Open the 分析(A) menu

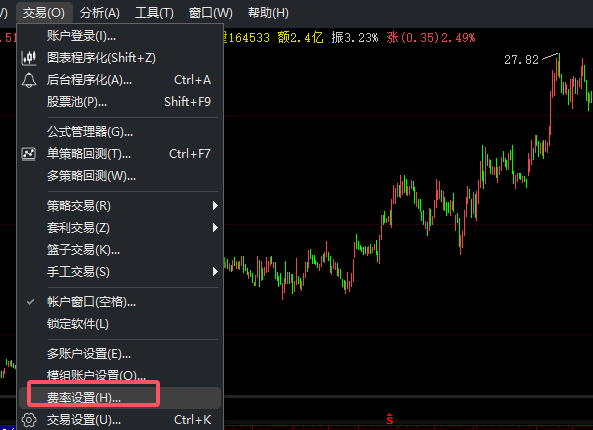click(100, 13)
